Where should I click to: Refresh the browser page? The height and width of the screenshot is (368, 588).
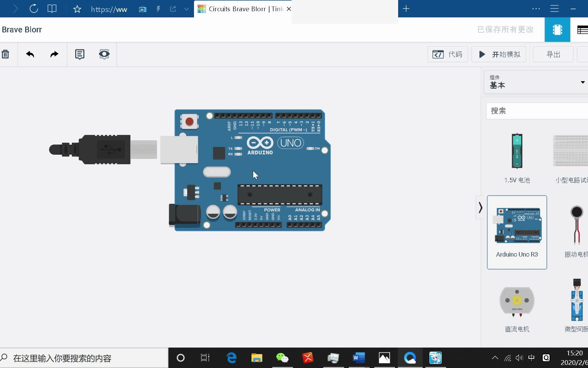click(34, 9)
